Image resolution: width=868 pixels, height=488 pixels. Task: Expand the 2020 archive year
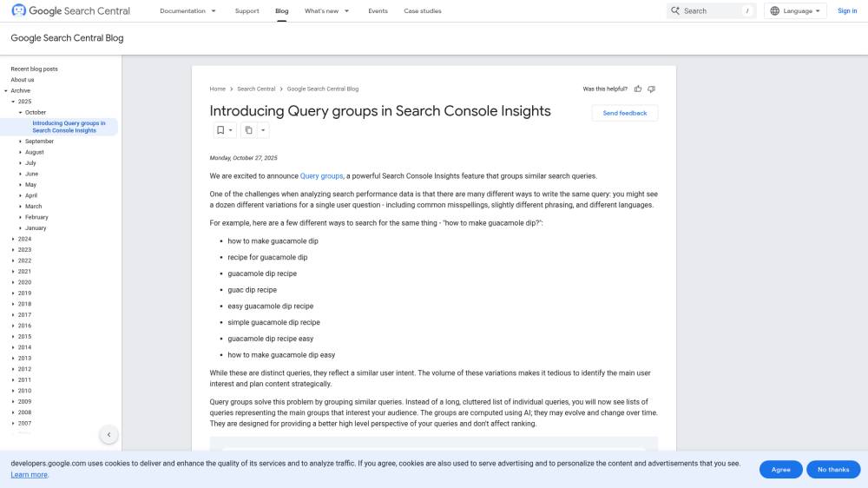[13, 282]
